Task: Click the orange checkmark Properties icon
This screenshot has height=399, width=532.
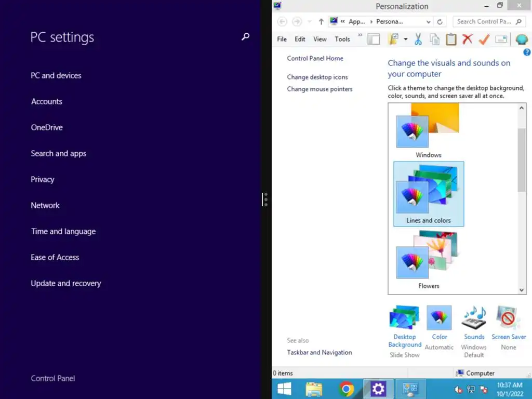Action: click(484, 39)
